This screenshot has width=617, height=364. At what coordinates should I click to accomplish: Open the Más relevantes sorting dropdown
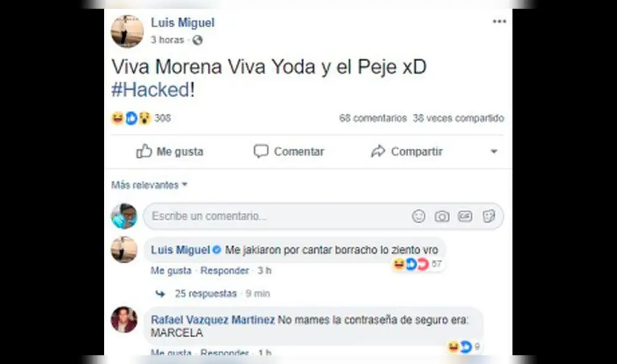pos(149,184)
